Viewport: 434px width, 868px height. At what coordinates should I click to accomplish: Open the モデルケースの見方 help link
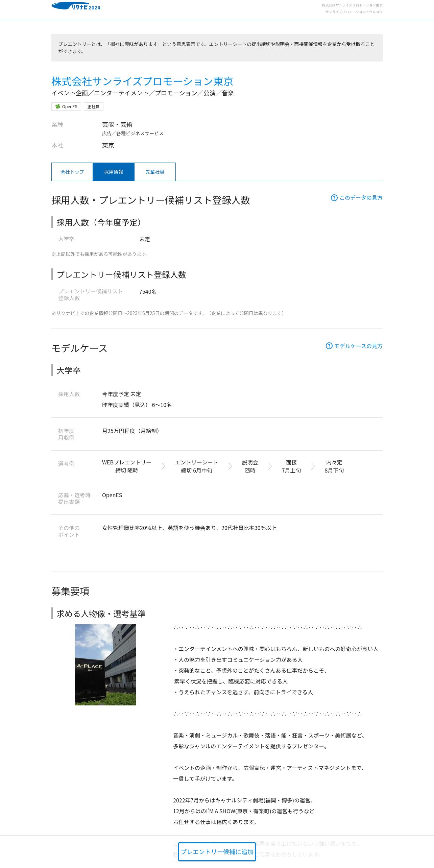tap(358, 346)
